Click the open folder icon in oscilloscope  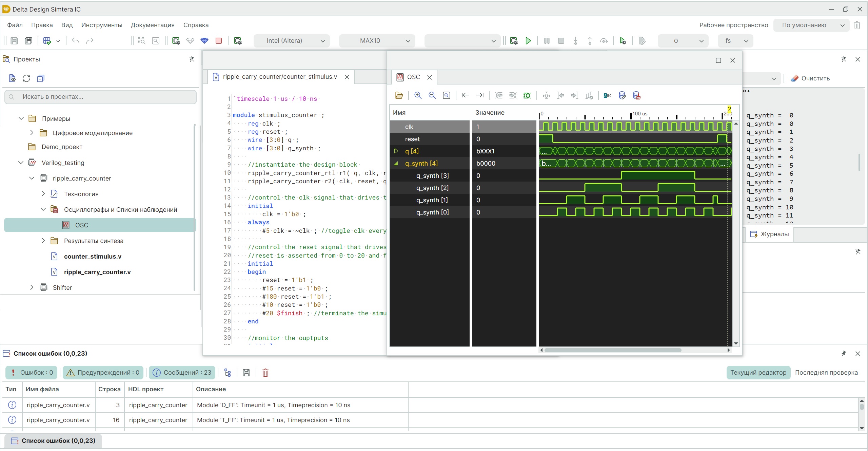tap(399, 96)
